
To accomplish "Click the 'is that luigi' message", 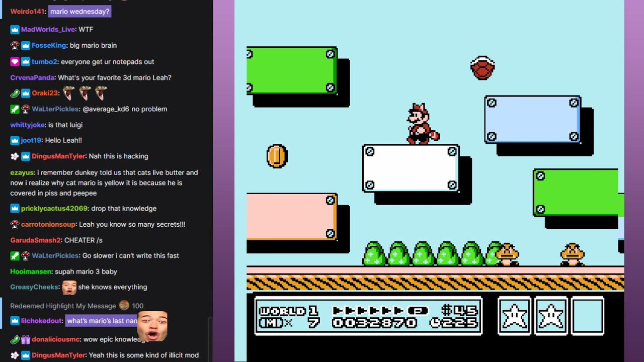I will (x=65, y=125).
